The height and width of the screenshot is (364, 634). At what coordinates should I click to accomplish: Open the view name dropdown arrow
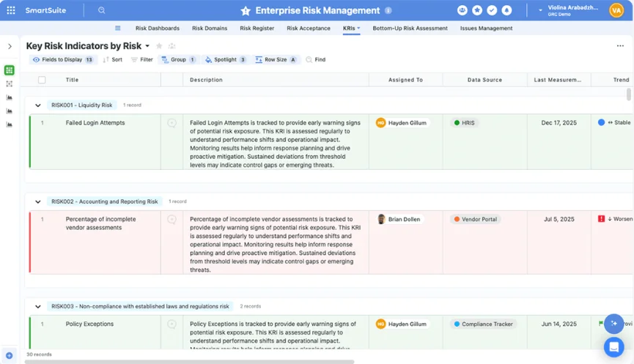(147, 46)
